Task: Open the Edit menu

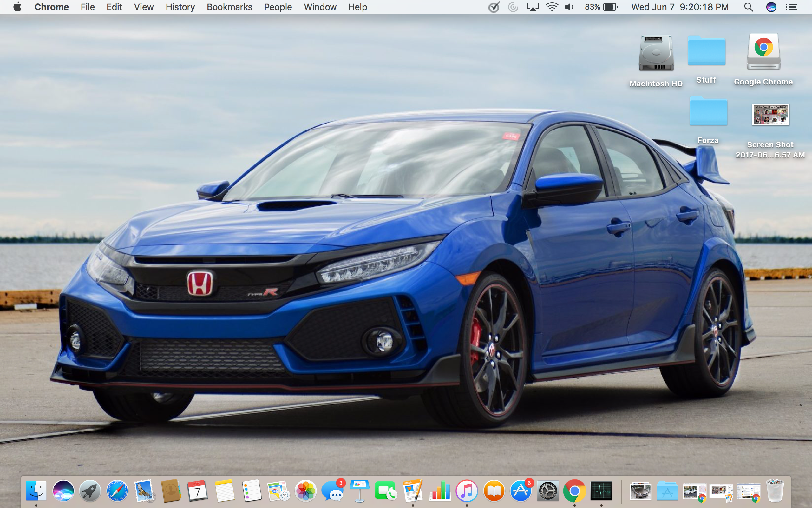Action: click(x=114, y=7)
